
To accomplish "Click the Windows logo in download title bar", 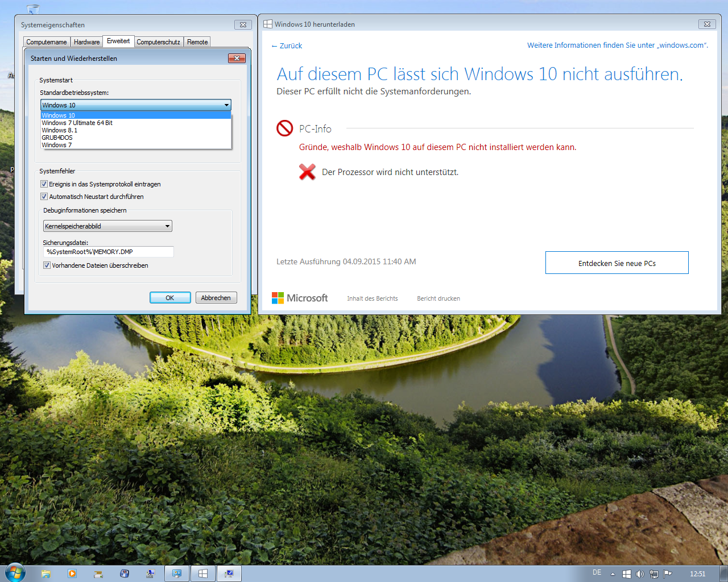I will point(268,24).
